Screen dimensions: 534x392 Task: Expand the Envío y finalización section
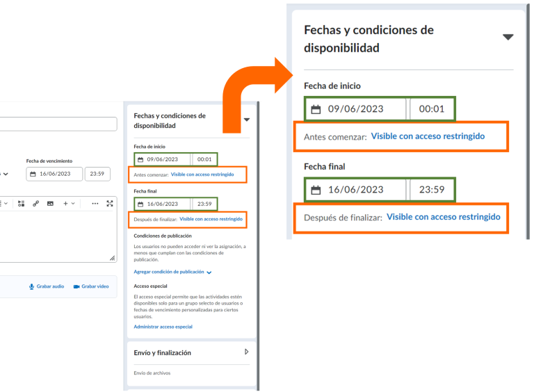pos(247,352)
